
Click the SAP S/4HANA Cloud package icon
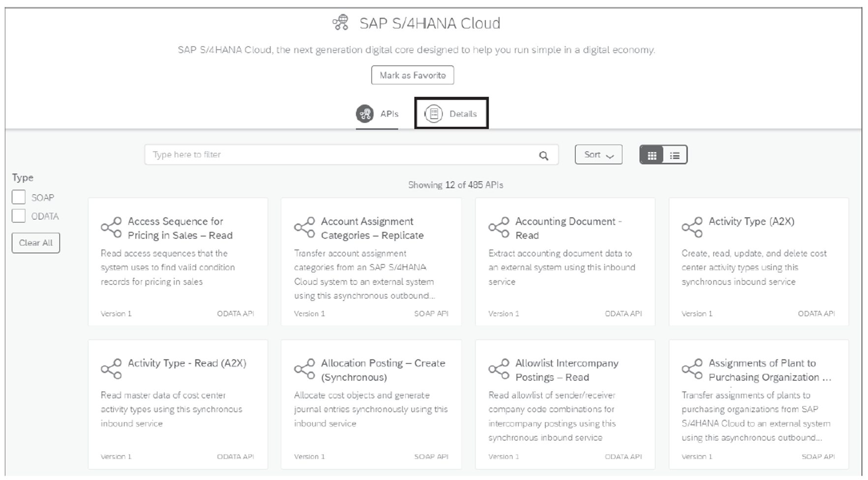point(340,23)
